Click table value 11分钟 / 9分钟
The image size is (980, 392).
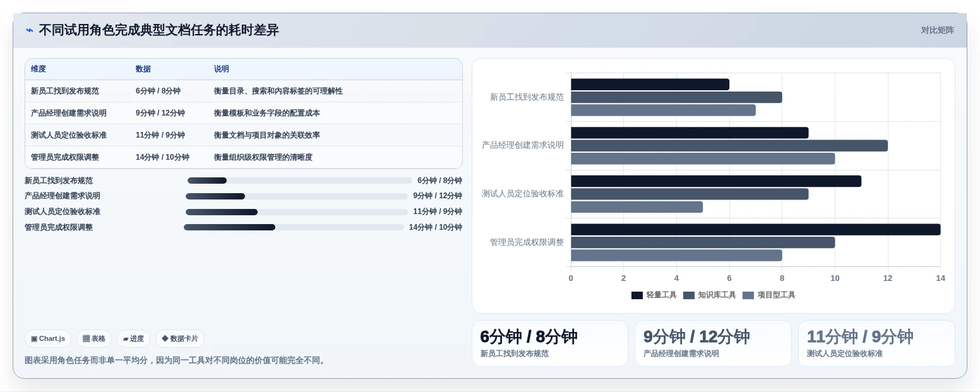pyautogui.click(x=160, y=136)
